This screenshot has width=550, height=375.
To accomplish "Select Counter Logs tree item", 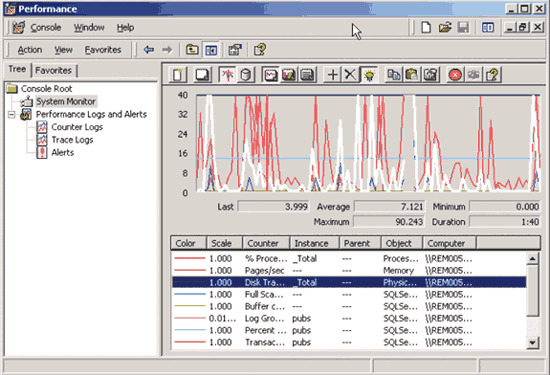I will tap(77, 127).
